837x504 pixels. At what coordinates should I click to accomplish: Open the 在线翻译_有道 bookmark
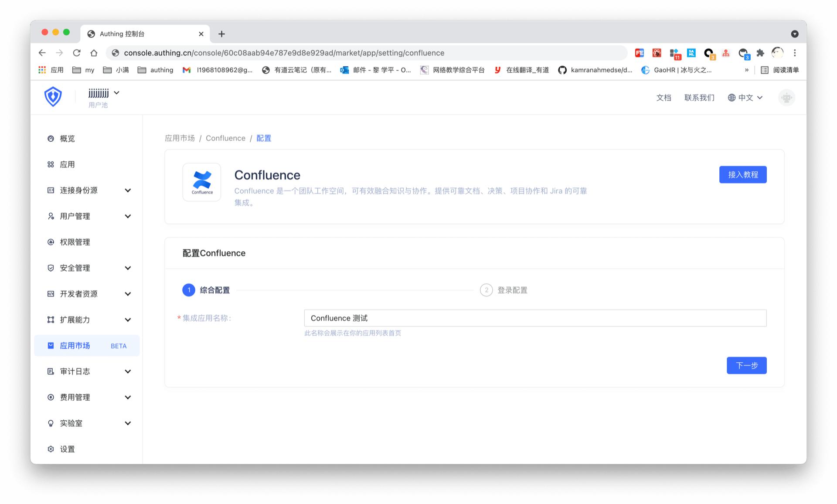(521, 70)
